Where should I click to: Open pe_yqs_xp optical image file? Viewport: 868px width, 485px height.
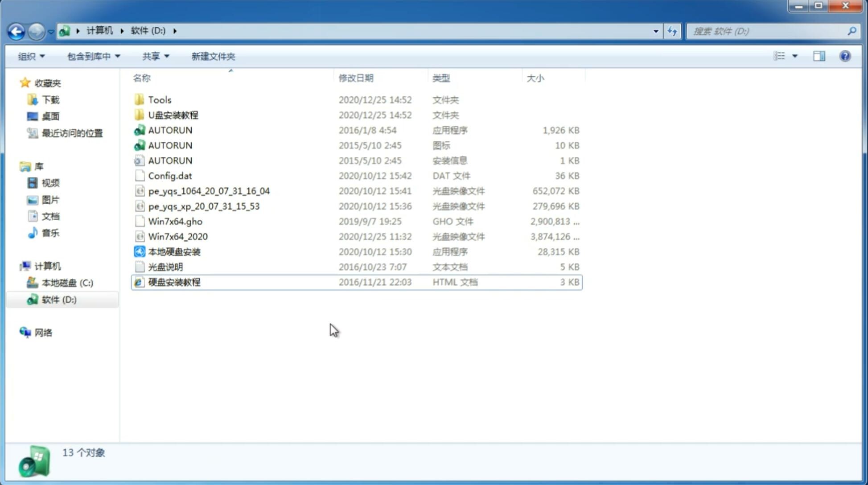click(203, 206)
